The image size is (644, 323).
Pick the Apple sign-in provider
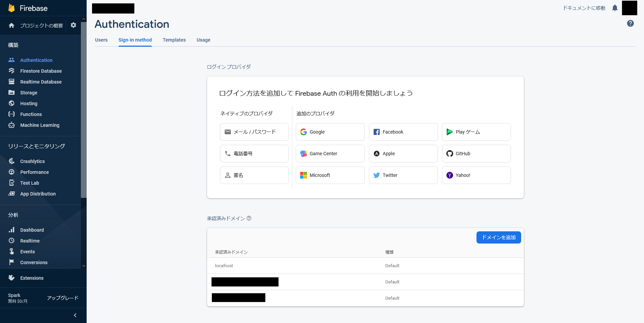click(403, 154)
